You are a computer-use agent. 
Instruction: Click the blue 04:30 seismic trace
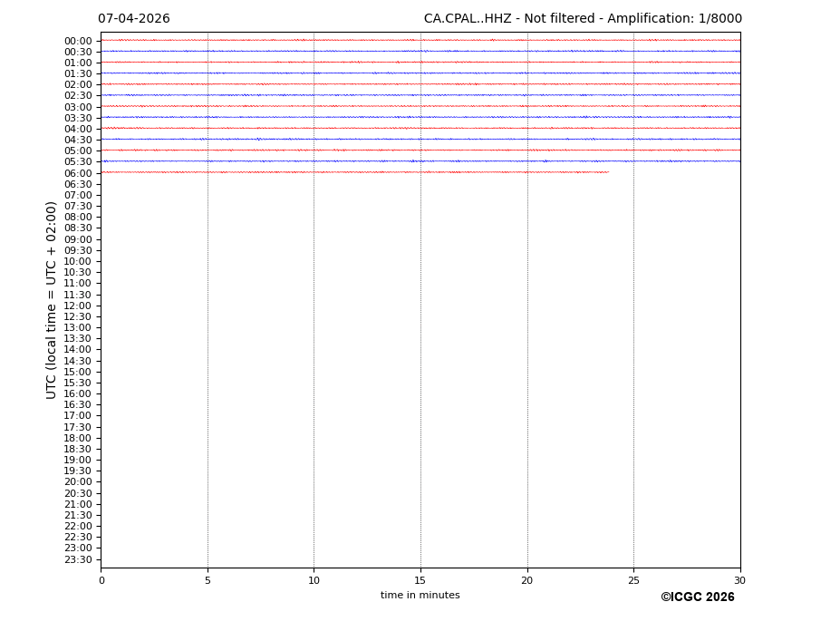tap(420, 139)
